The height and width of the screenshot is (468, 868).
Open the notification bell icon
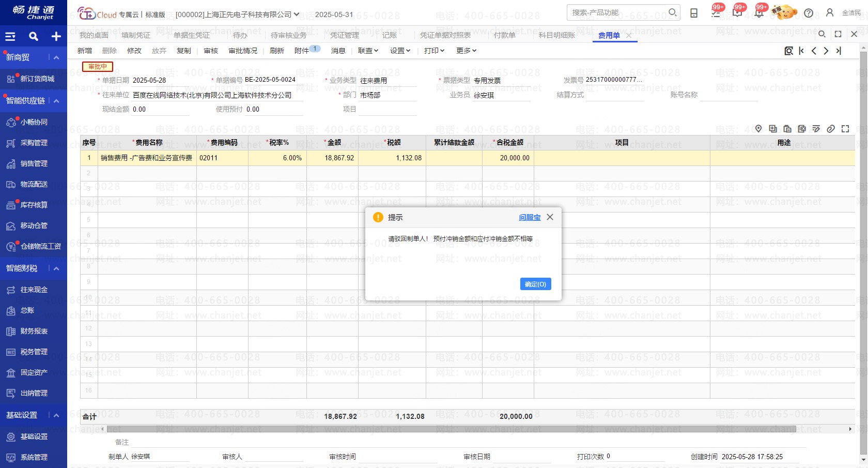coord(758,13)
